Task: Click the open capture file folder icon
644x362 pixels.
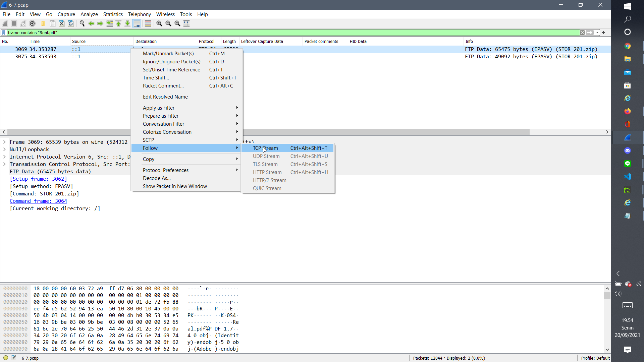Action: pos(43,23)
